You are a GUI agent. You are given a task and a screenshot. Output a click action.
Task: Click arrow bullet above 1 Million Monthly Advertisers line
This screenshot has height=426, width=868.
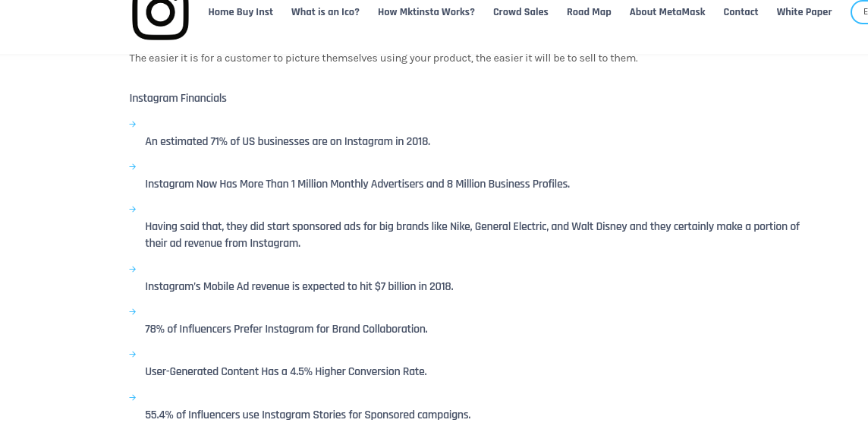132,167
